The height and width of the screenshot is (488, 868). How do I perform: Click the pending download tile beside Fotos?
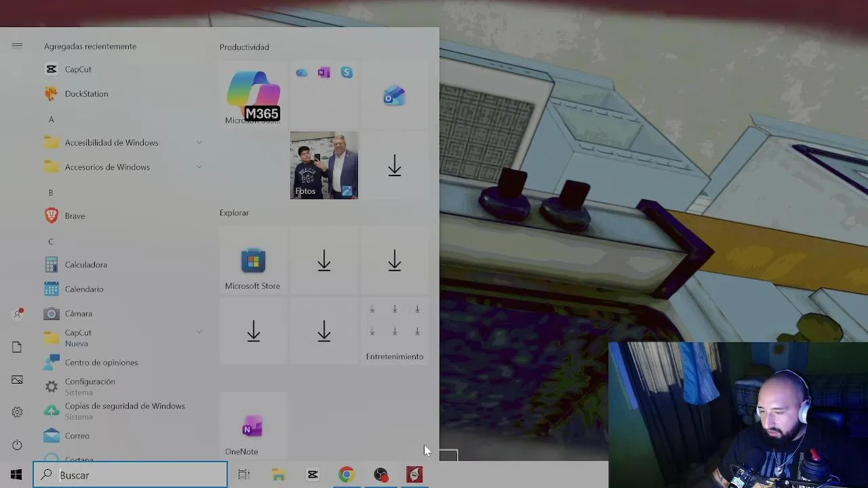[394, 165]
